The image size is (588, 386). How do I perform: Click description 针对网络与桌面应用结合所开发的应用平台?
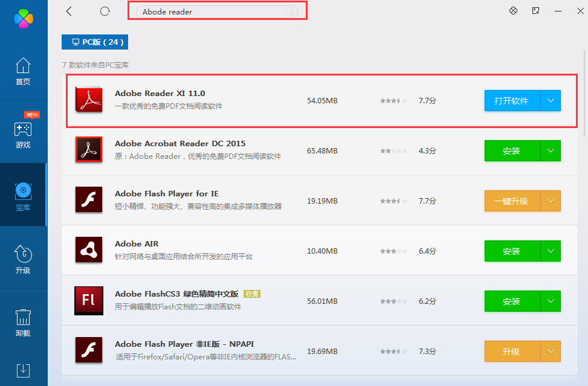pyautogui.click(x=184, y=257)
